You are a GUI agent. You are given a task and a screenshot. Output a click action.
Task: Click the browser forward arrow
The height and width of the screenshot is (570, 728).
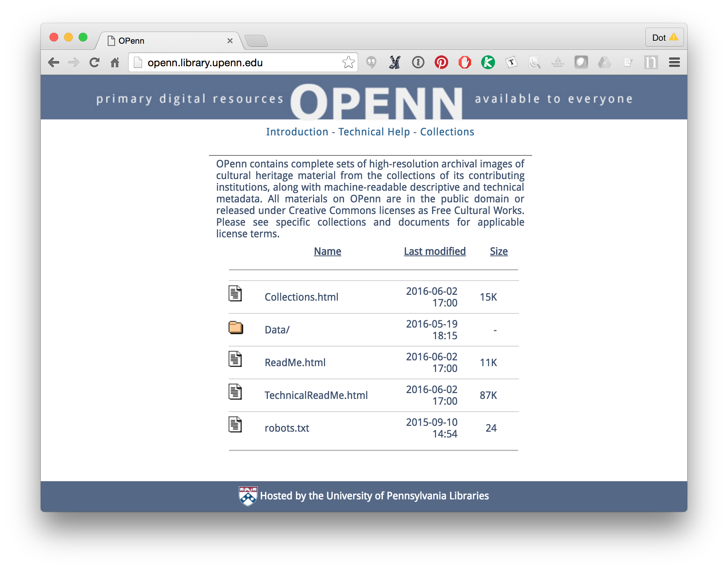[x=74, y=63]
